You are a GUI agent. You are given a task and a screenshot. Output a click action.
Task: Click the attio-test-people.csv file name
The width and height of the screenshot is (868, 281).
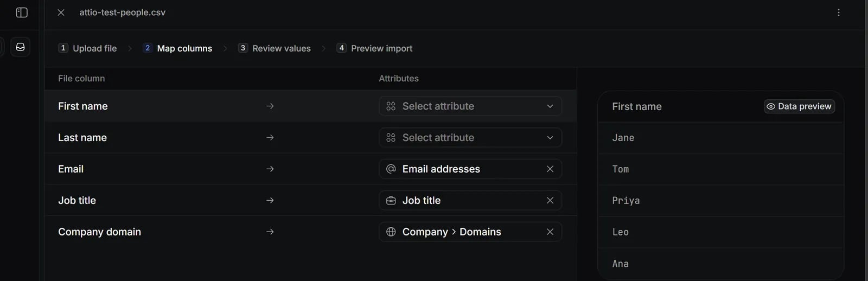pos(123,12)
